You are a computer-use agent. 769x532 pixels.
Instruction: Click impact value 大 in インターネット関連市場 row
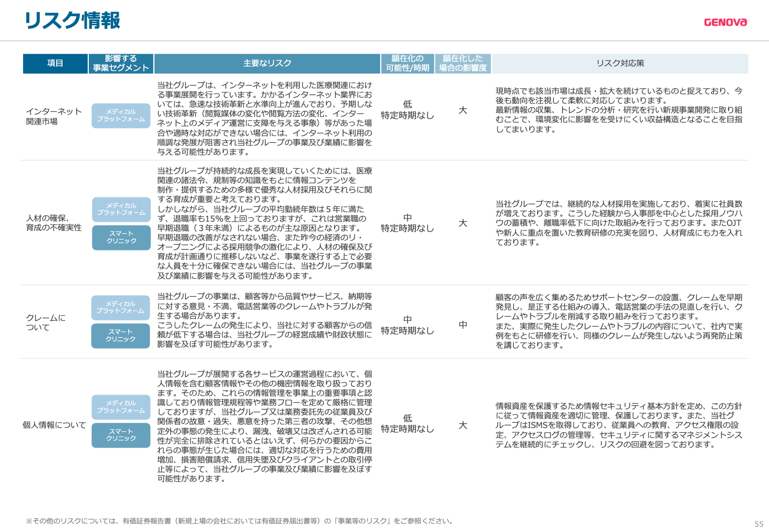[x=463, y=110]
